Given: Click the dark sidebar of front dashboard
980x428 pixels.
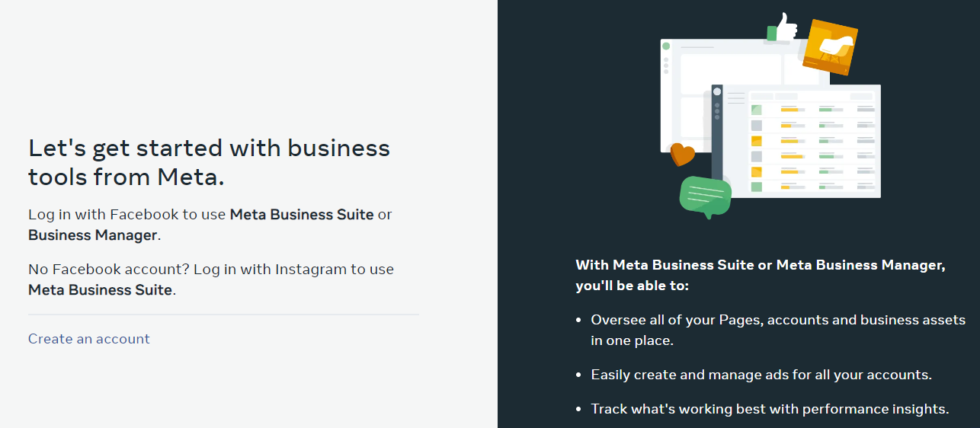Looking at the screenshot, I should [717, 131].
